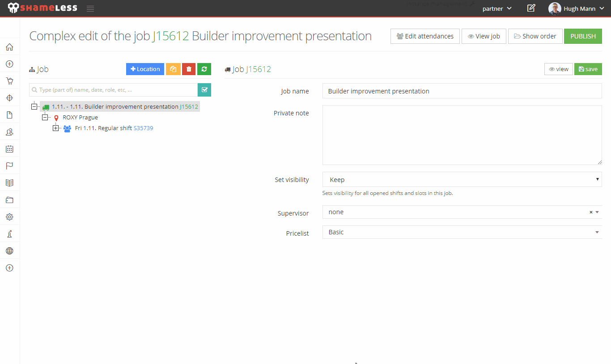Click the red location pin icon for ROXY Prague
This screenshot has height=364, width=611.
click(x=56, y=118)
